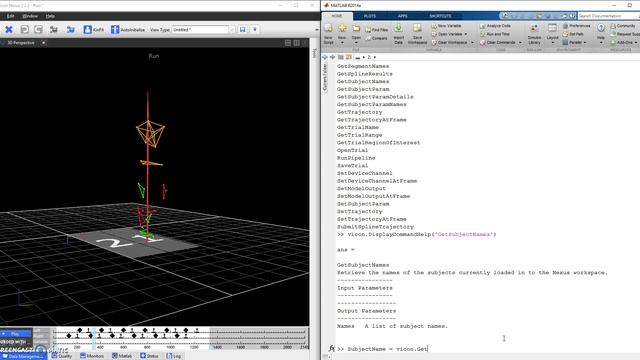Open the Help menu in Nexus
This screenshot has width=640, height=360.
[50, 16]
